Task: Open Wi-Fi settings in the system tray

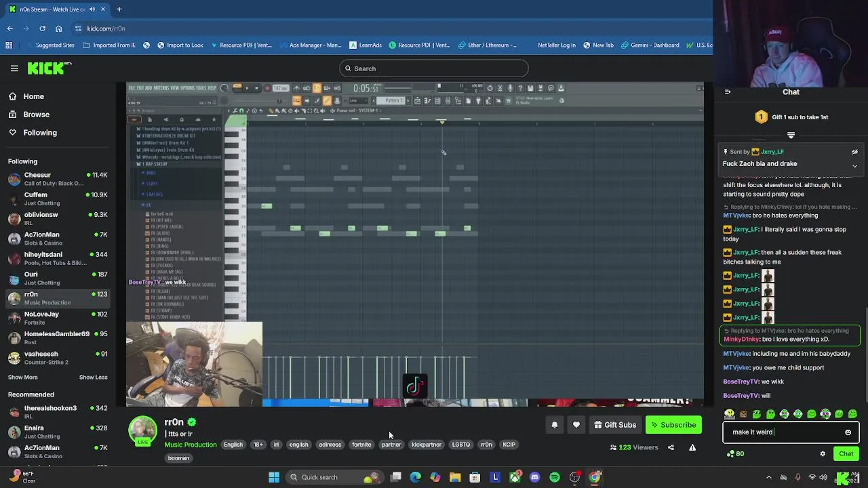Action: (812, 477)
